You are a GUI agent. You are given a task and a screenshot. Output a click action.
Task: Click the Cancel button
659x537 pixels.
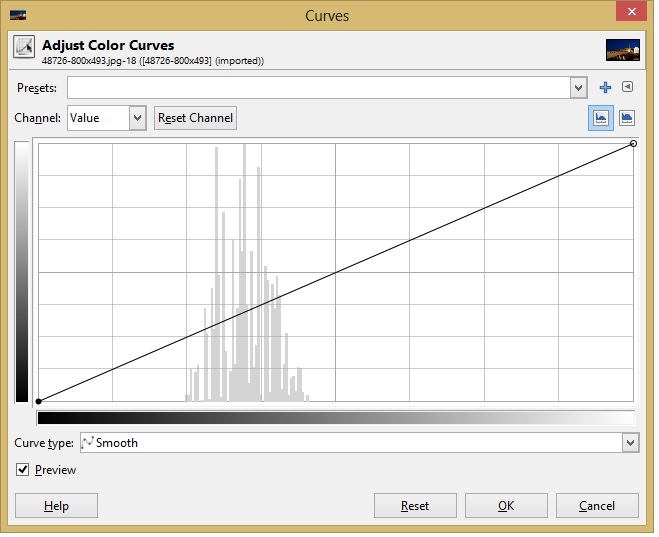(x=597, y=506)
